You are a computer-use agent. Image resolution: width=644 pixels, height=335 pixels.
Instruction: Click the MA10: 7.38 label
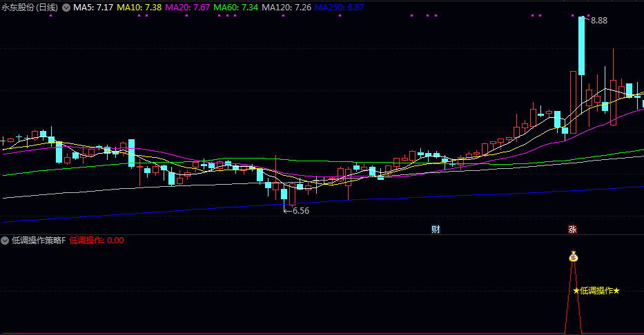(139, 8)
